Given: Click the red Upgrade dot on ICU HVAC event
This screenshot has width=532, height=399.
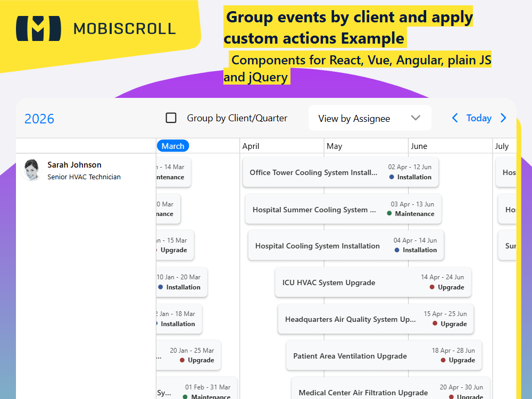Looking at the screenshot, I should [433, 287].
